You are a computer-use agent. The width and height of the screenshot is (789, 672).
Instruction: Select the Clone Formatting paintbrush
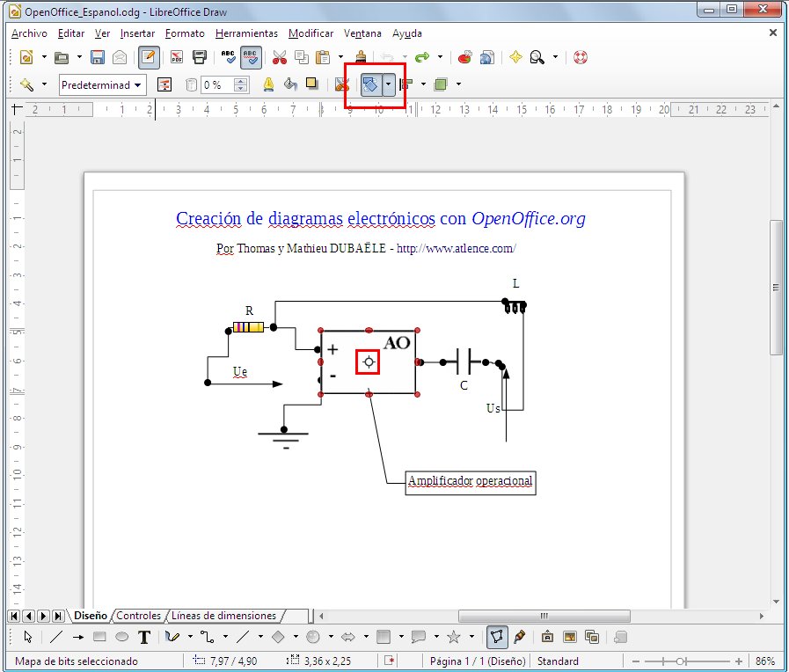click(361, 57)
